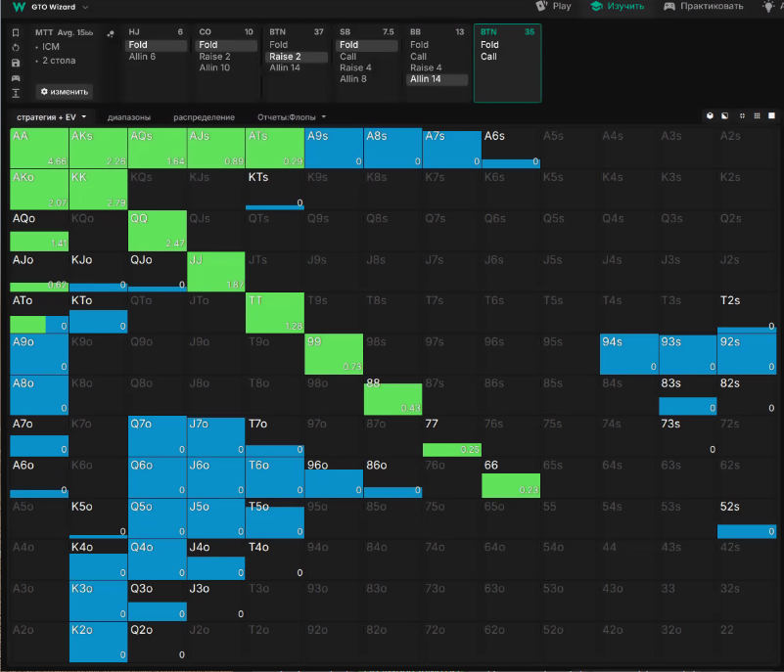Click the collapse-to-bottom icon in left sidebar
Image resolution: width=784 pixels, height=672 pixels.
[x=16, y=93]
